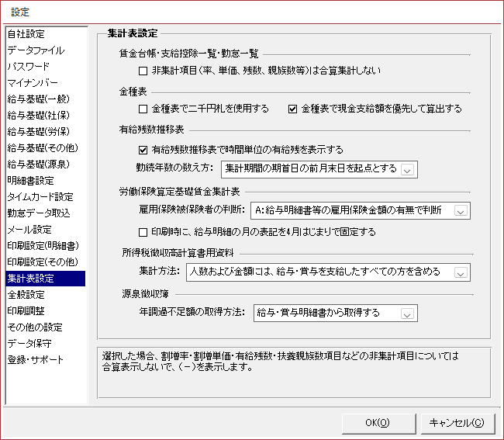
Task: Switch to タイムカード設定 page
Action: pos(40,197)
